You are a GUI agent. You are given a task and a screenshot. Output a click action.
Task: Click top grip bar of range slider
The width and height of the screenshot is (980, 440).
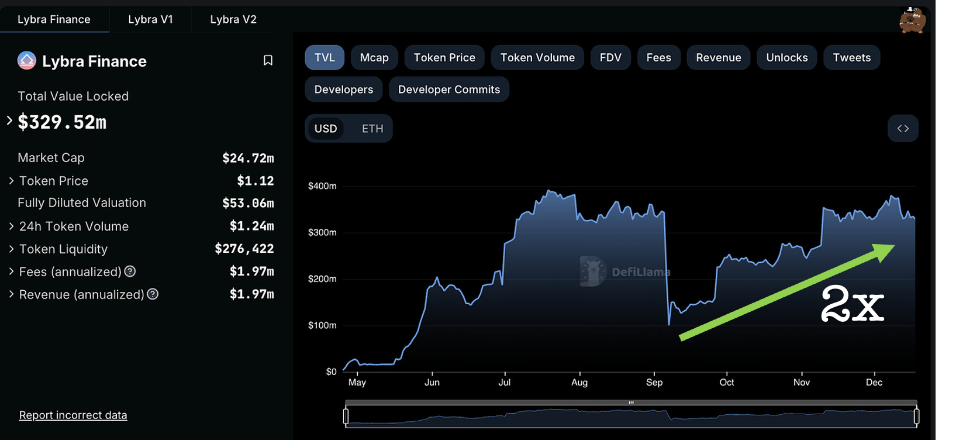[x=631, y=403]
